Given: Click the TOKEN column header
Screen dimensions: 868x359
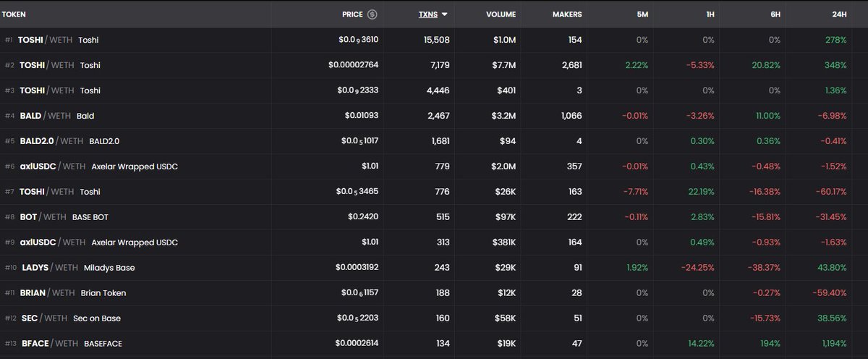Looking at the screenshot, I should (x=14, y=14).
